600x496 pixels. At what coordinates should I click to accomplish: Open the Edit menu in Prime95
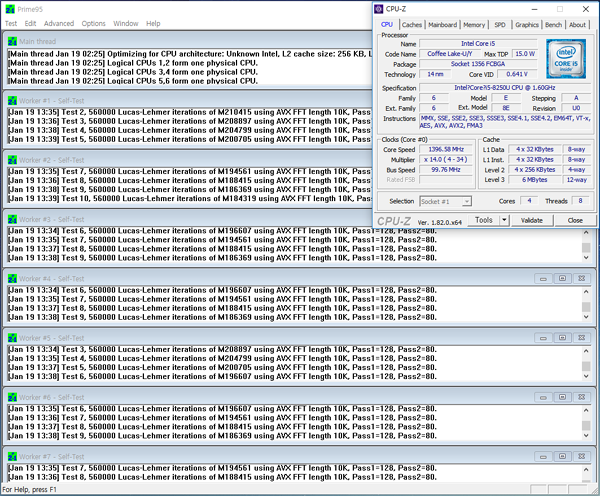pos(30,23)
